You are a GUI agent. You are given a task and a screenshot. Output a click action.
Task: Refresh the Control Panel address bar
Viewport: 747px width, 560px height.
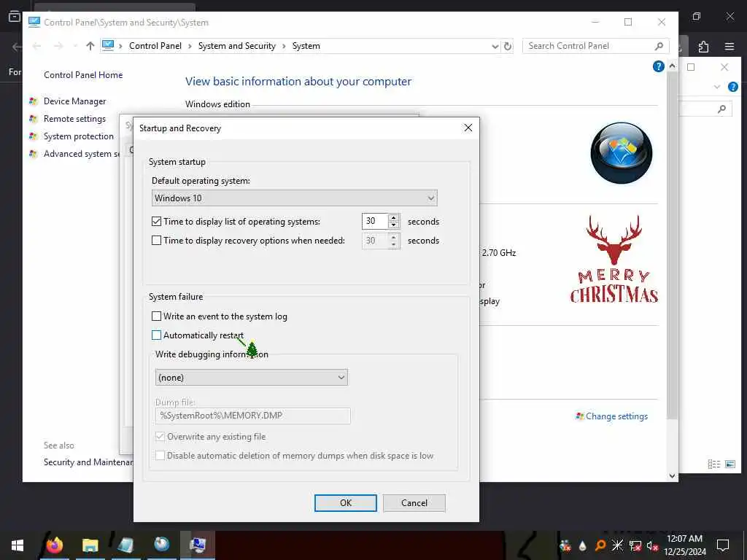[x=508, y=46]
